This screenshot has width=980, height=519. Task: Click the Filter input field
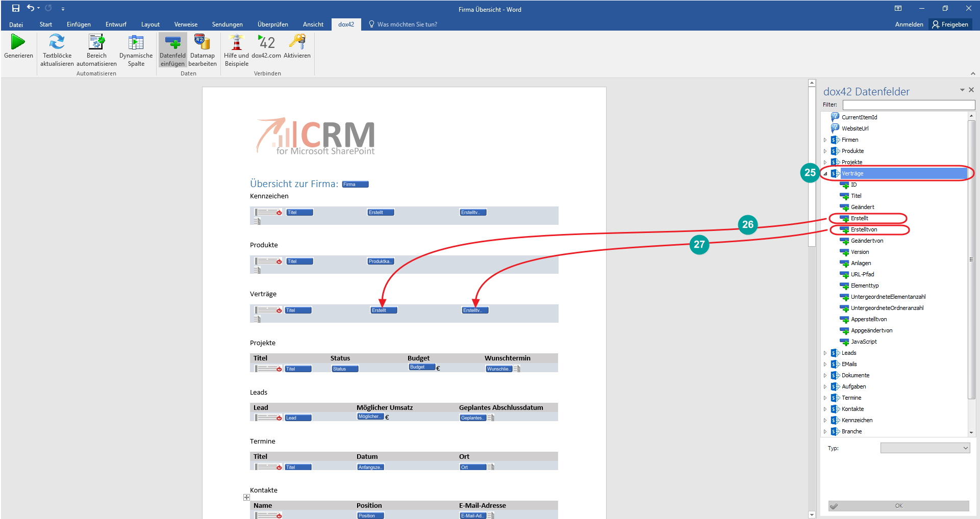click(x=909, y=105)
